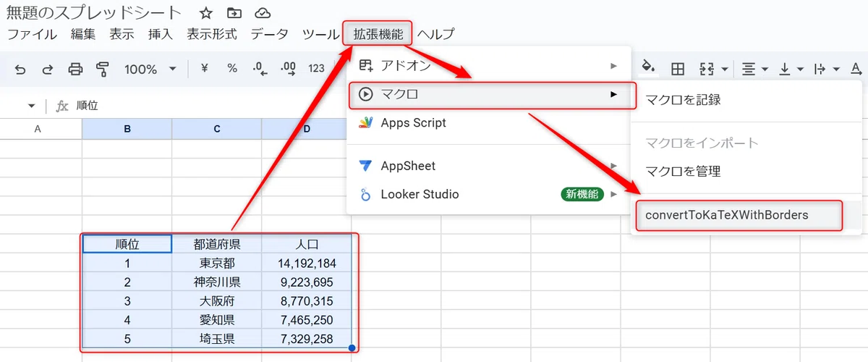Screen dimensions: 868x362
Task: Expand the Looker Studio submenu arrow
Action: [x=613, y=194]
